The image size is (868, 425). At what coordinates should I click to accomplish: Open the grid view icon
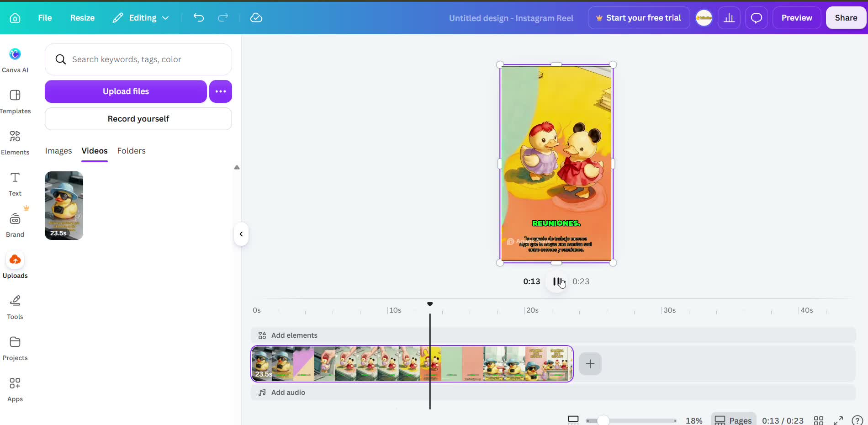819,420
